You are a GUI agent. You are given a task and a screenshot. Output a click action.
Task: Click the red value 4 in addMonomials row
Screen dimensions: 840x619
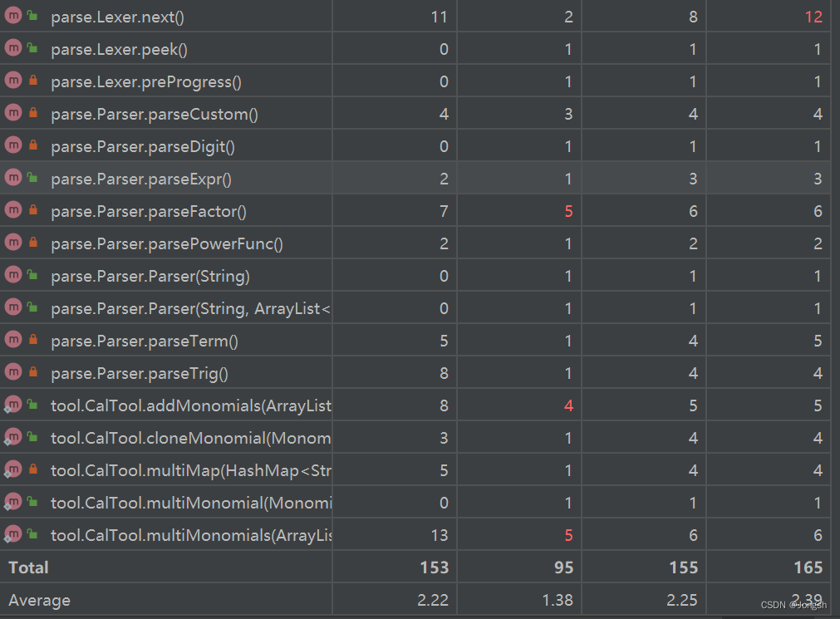pyautogui.click(x=568, y=406)
